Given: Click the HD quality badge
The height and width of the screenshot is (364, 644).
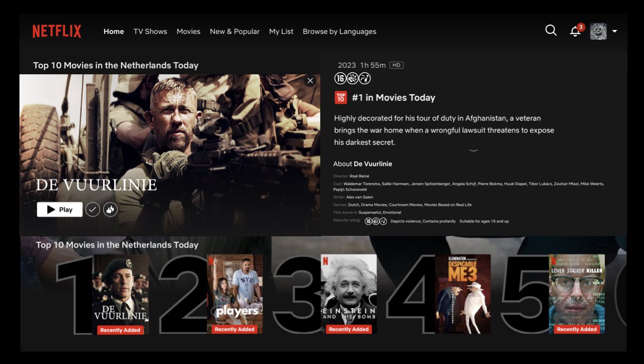Looking at the screenshot, I should click(397, 65).
